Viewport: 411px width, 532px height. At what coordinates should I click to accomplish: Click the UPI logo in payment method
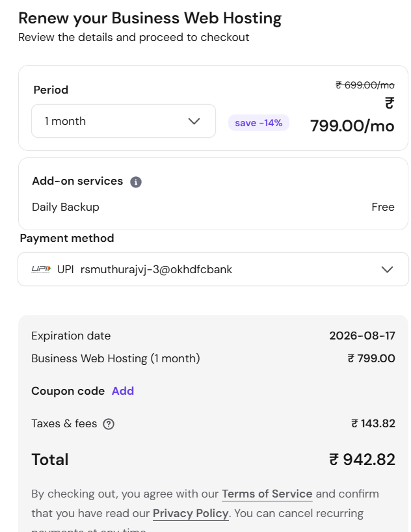coord(41,269)
